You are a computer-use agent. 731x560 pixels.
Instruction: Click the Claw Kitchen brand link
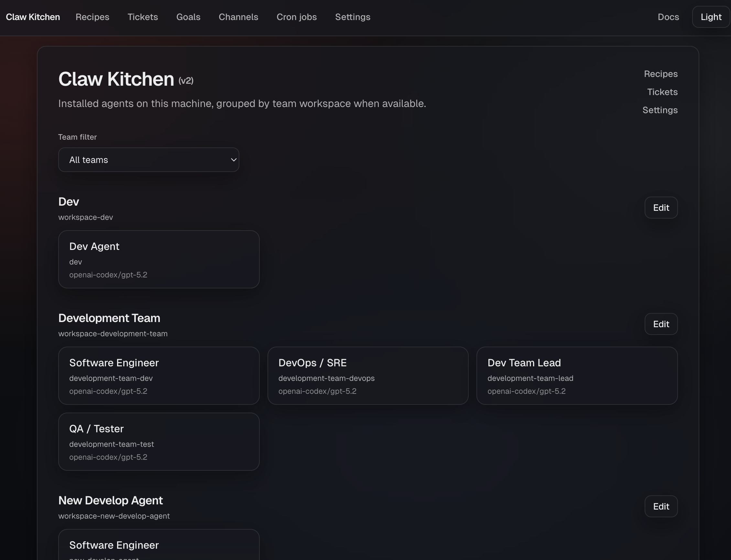click(33, 17)
